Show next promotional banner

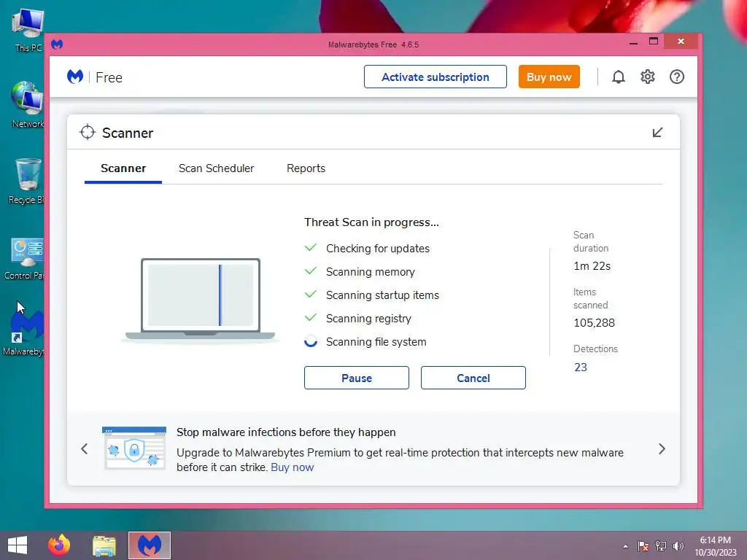point(662,448)
